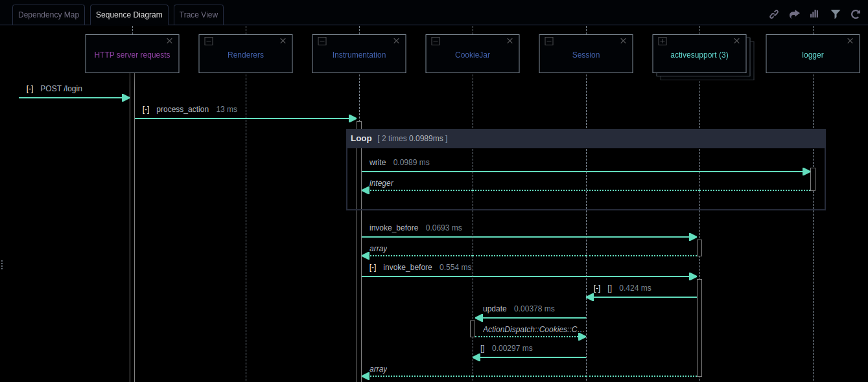
Task: Click the share arrow icon
Action: tap(794, 14)
